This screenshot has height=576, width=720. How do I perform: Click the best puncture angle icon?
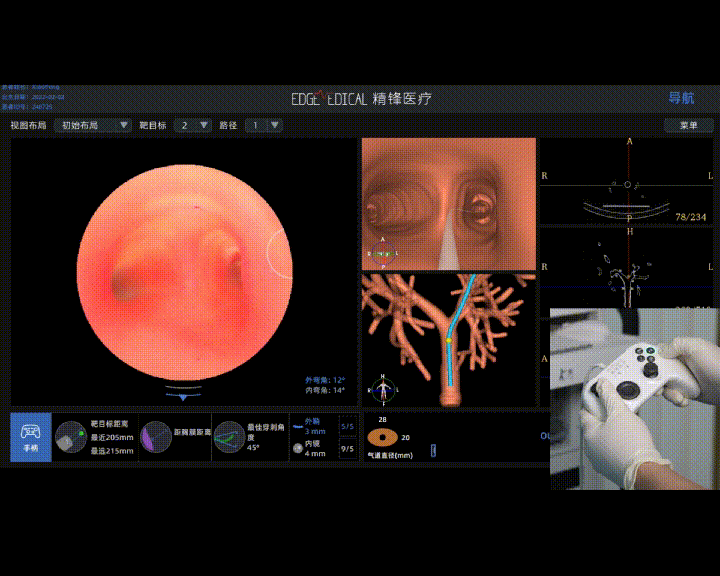pyautogui.click(x=229, y=437)
